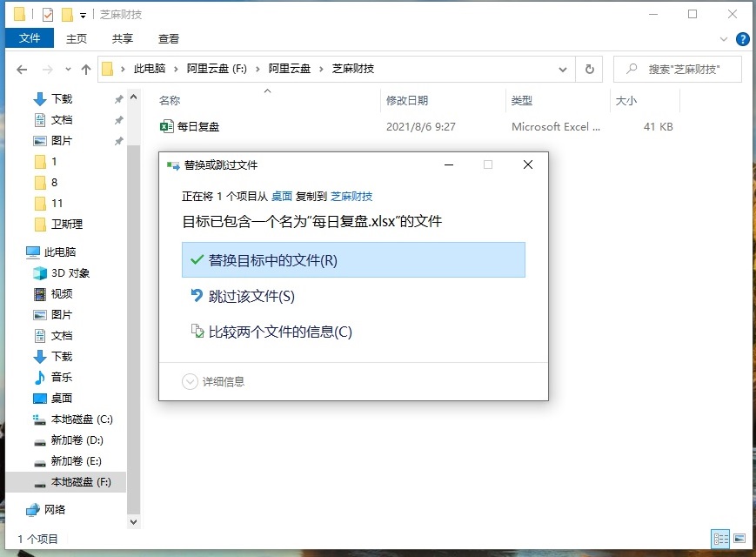Switch to the 主页 ribbon tab
Image resolution: width=756 pixels, height=557 pixels.
click(77, 37)
